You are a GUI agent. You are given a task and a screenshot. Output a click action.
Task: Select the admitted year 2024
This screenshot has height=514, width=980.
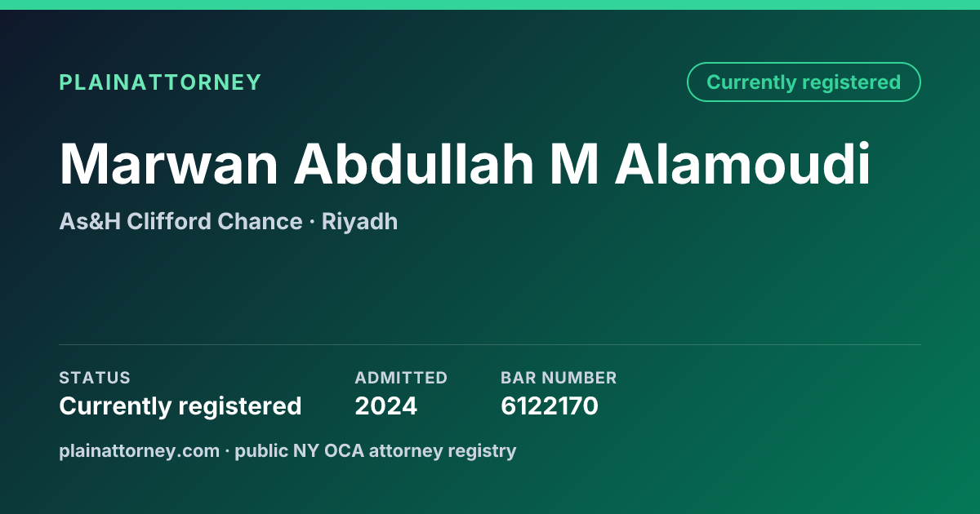coord(386,406)
